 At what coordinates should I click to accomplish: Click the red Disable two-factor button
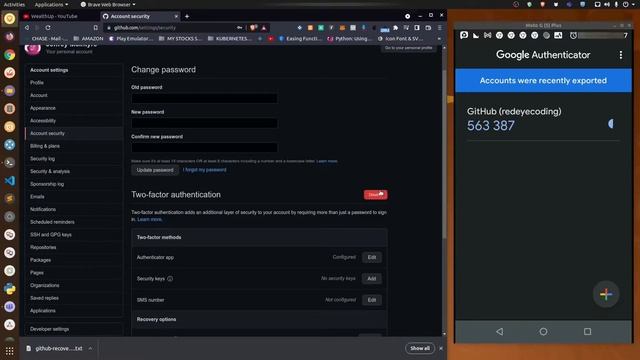[x=376, y=195]
